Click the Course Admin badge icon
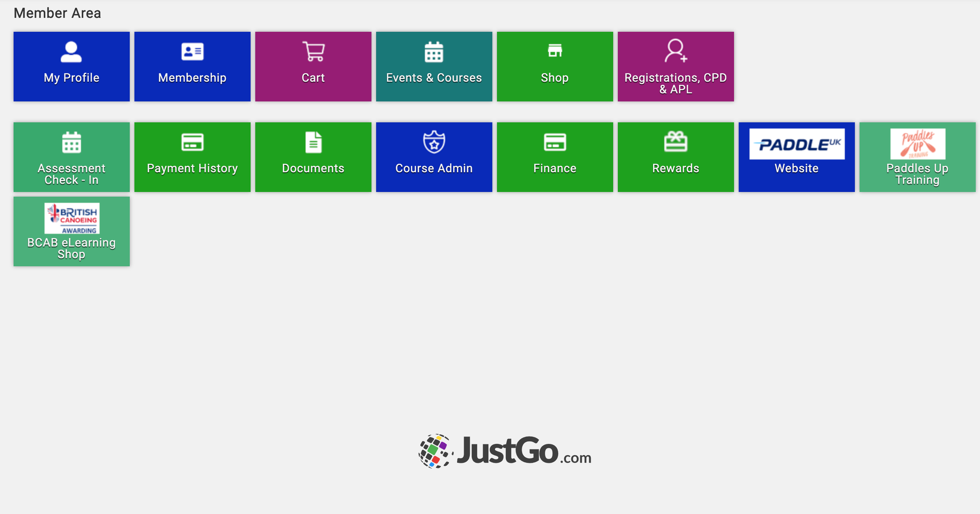Screen dimensions: 980x514 (434, 142)
